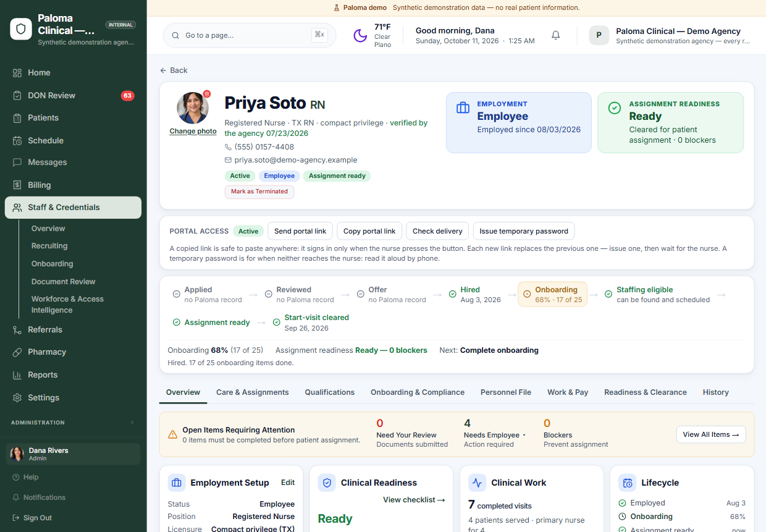Open Document Review sub-menu item
The image size is (766, 532).
click(64, 282)
